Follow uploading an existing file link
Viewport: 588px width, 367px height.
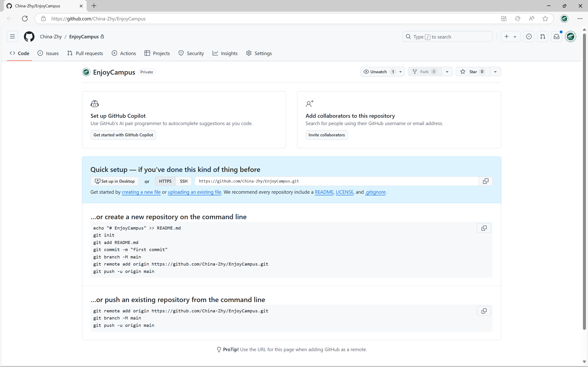coord(194,192)
